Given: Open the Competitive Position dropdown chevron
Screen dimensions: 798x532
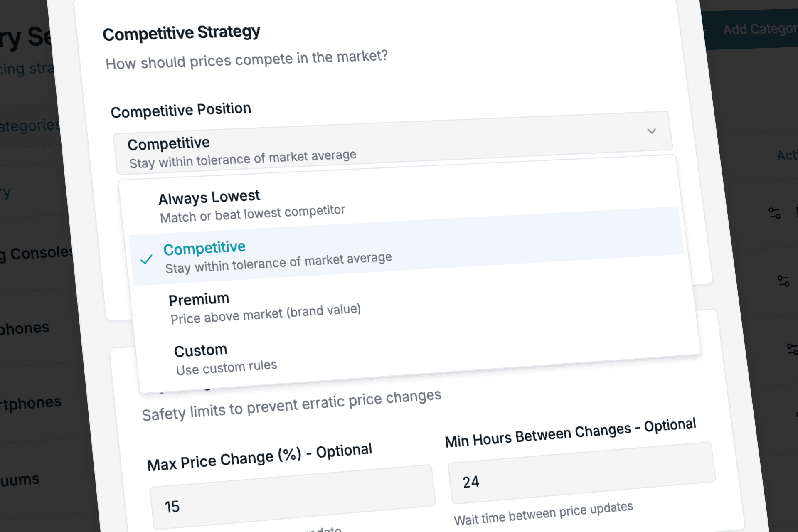Looking at the screenshot, I should [x=651, y=131].
